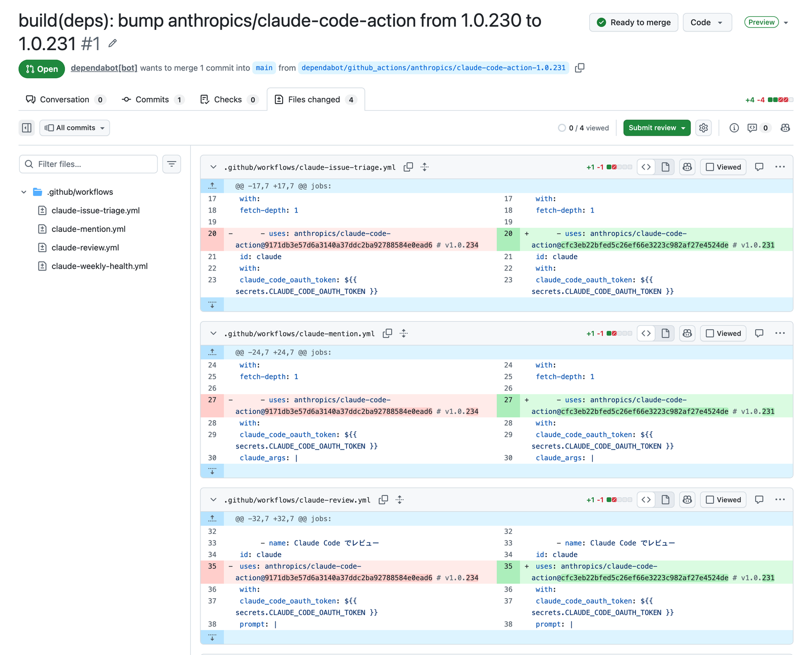Open the review comments count icon

pyautogui.click(x=758, y=128)
